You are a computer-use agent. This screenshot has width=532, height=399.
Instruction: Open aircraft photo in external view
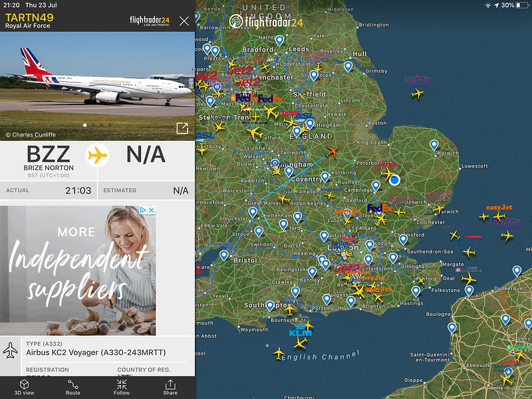pyautogui.click(x=182, y=128)
